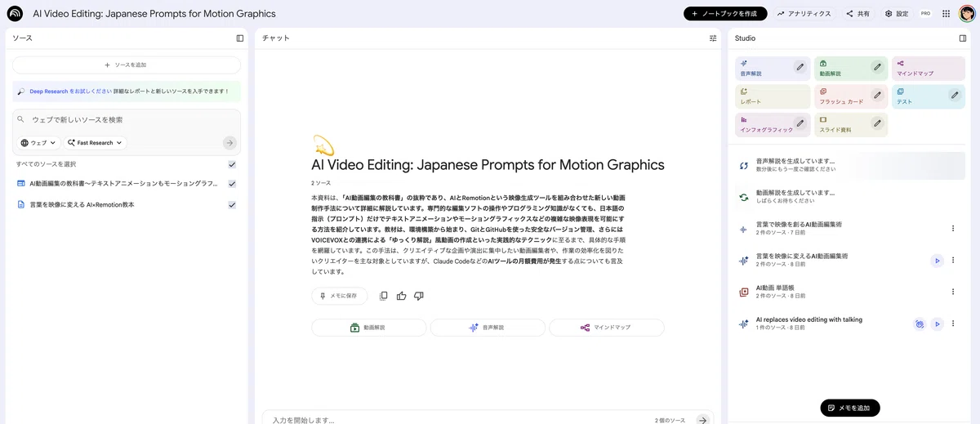Edit the テスト tile with pencil icon
The image size is (980, 424).
[955, 96]
